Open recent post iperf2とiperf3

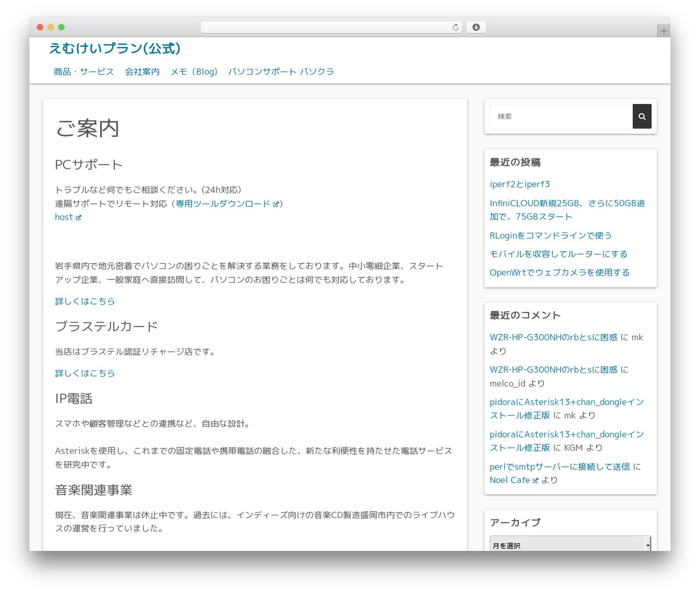pos(520,184)
